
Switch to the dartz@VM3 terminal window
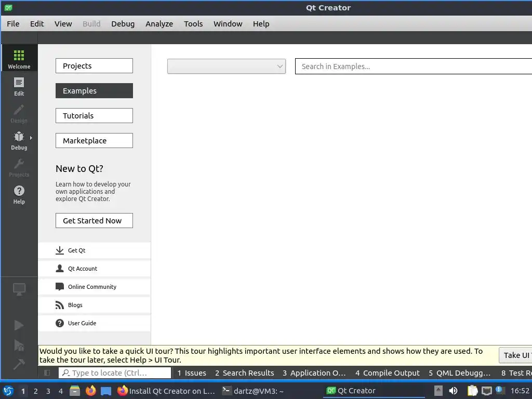coord(253,391)
